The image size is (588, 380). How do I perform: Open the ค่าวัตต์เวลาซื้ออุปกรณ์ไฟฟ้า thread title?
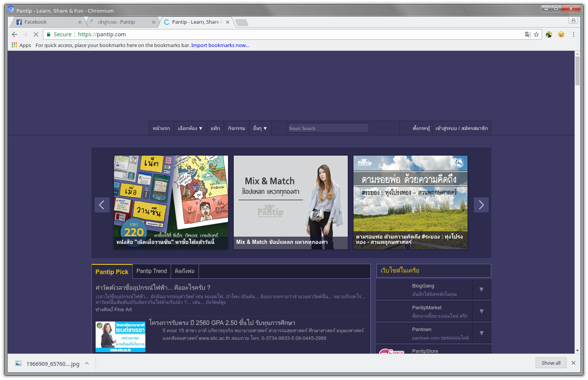(x=153, y=287)
